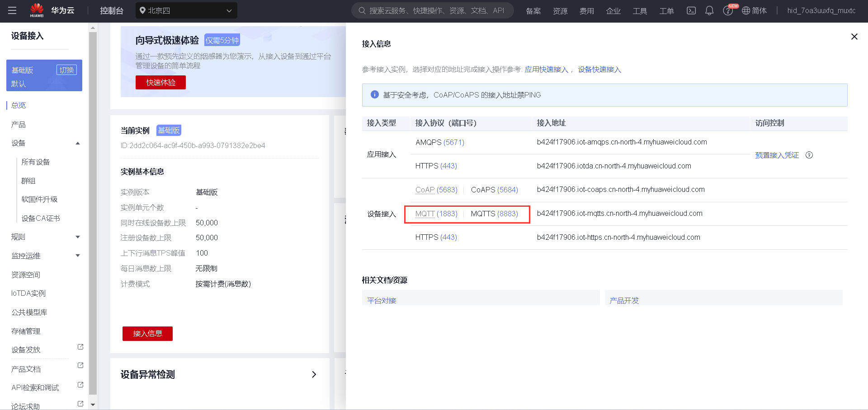Open the 应用快速接入 link

(x=546, y=70)
